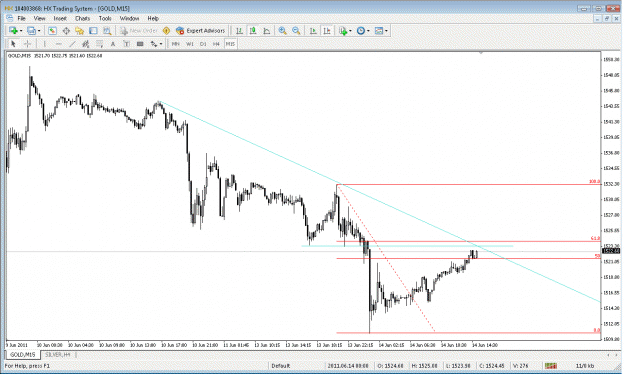625x374 pixels.
Task: Draw a vertical line
Action: pyautogui.click(x=45, y=44)
